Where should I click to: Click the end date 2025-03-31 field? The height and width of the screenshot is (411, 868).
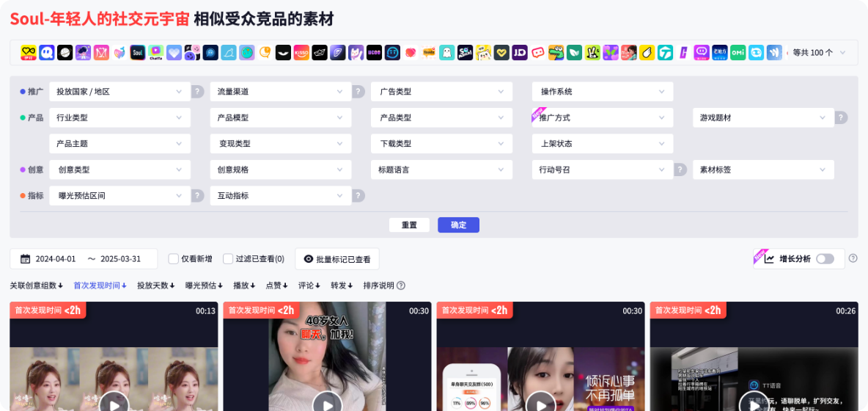click(121, 258)
